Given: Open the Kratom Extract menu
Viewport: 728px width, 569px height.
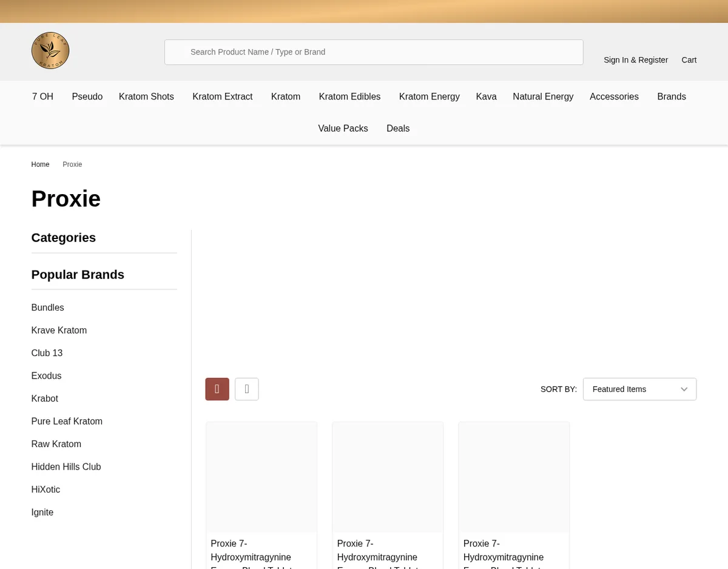Looking at the screenshot, I should [223, 96].
